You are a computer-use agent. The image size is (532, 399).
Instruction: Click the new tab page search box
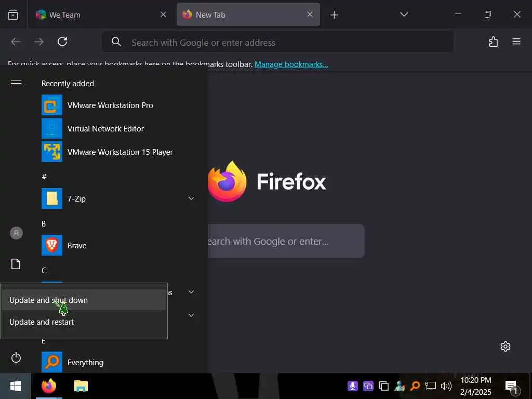(x=286, y=241)
